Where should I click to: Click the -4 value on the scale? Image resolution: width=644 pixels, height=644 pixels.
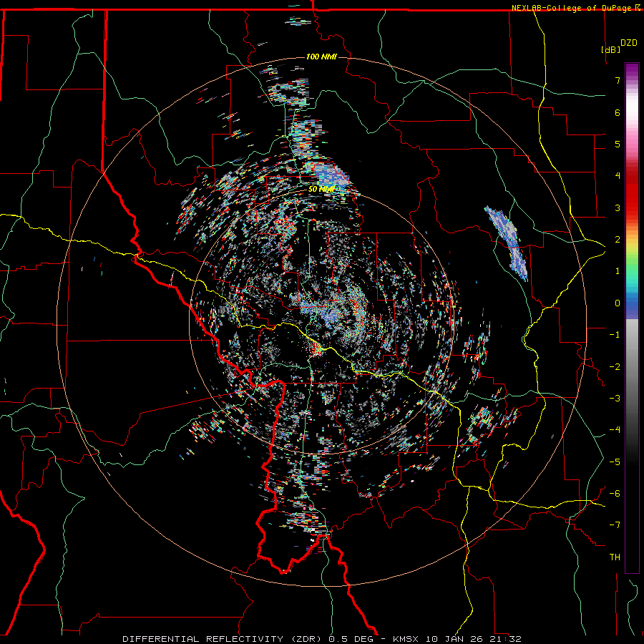(x=615, y=430)
